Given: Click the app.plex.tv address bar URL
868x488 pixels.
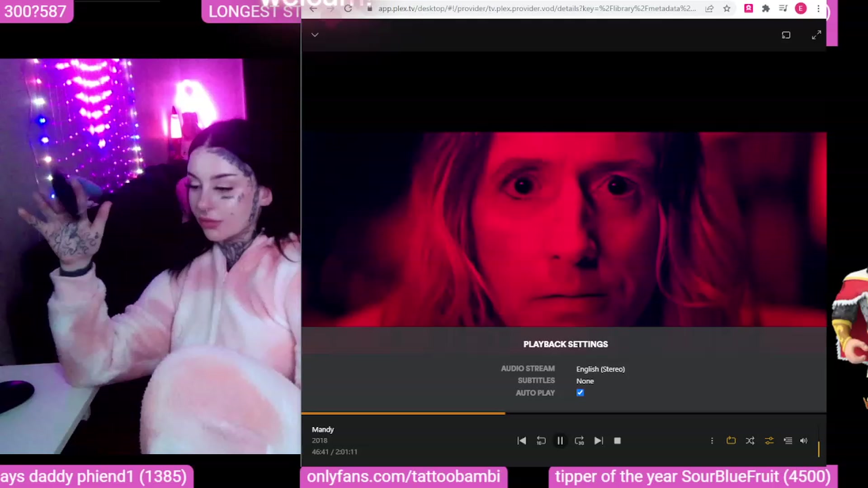Looking at the screenshot, I should pos(537,8).
